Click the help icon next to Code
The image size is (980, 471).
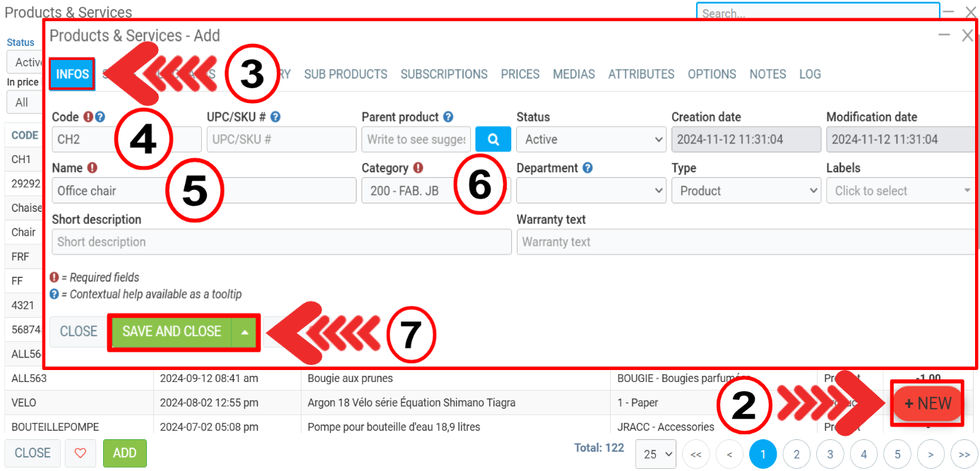[x=100, y=117]
